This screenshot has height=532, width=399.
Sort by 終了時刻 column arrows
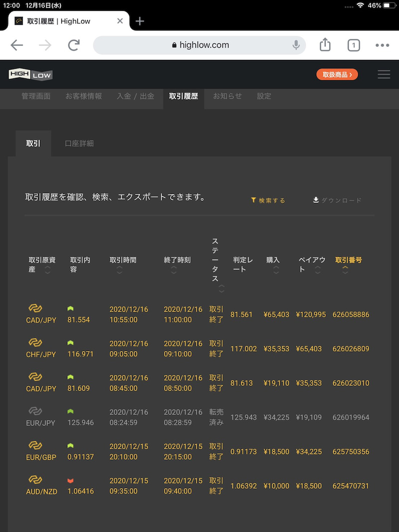(x=174, y=270)
